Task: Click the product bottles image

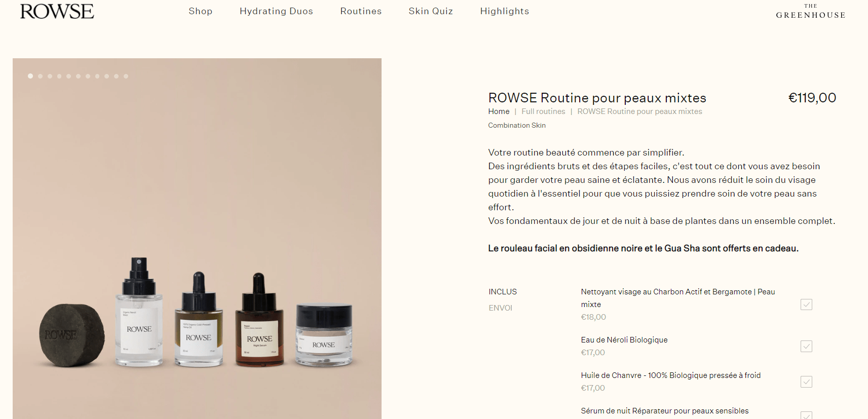Action: pos(197,239)
